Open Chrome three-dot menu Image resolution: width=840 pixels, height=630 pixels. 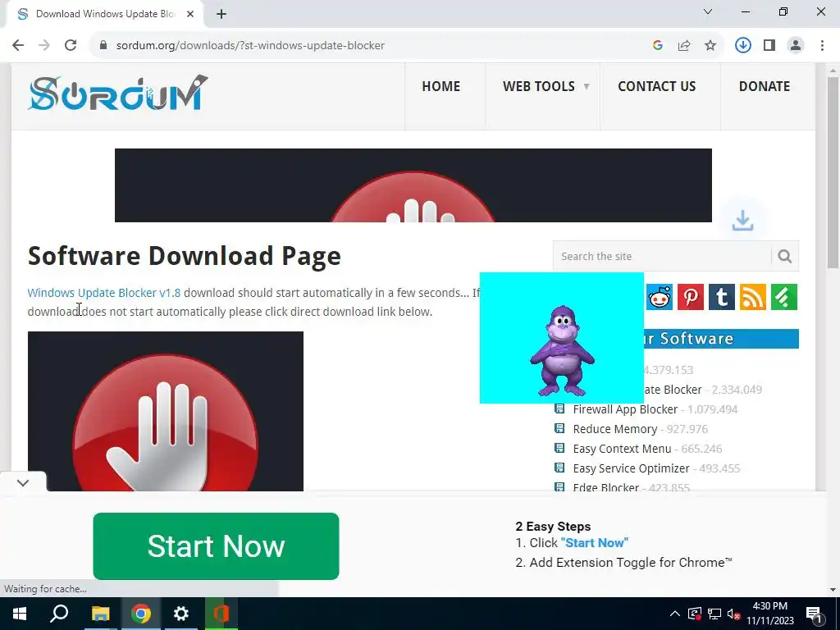pyautogui.click(x=822, y=46)
